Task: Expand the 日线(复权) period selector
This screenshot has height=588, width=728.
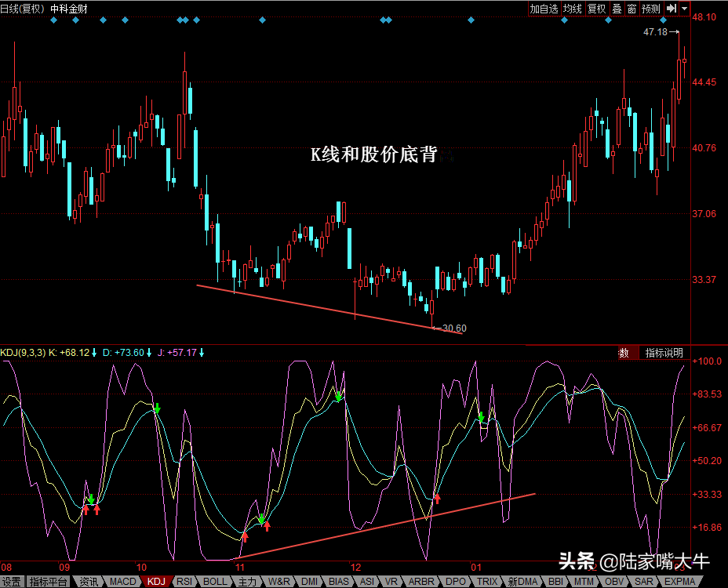Action: (x=23, y=9)
